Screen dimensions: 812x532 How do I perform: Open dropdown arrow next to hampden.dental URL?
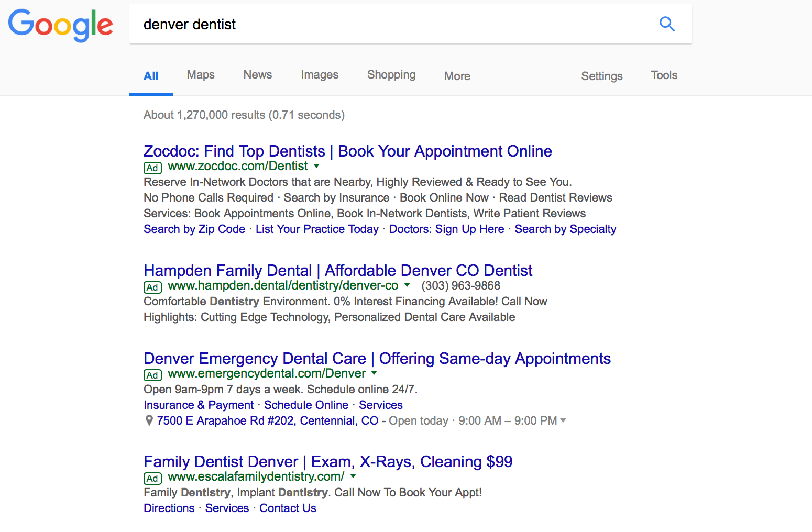click(407, 285)
